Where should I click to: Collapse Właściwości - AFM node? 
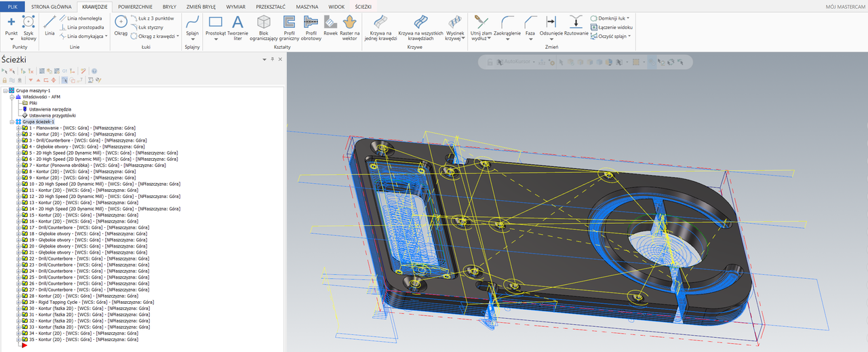pos(11,97)
